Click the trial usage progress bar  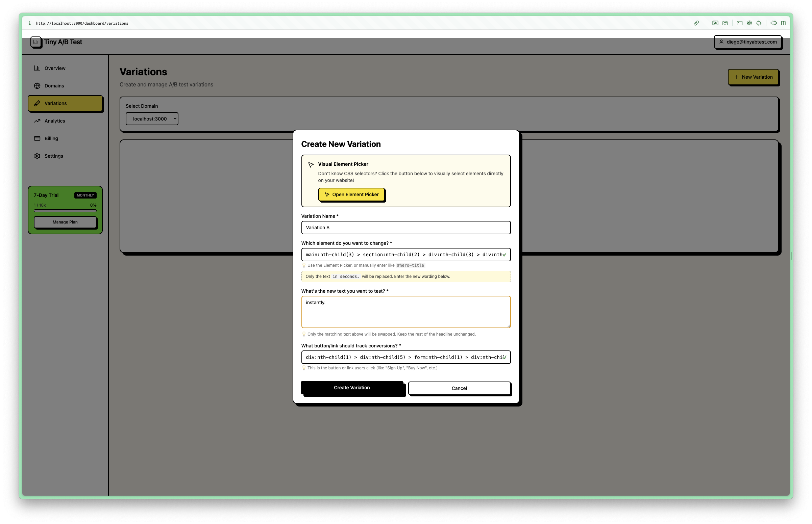[65, 211]
